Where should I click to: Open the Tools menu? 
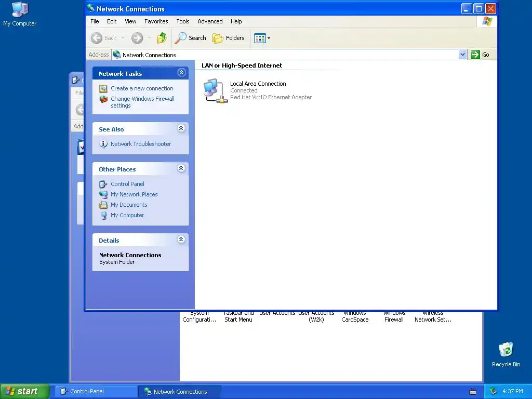(x=182, y=21)
